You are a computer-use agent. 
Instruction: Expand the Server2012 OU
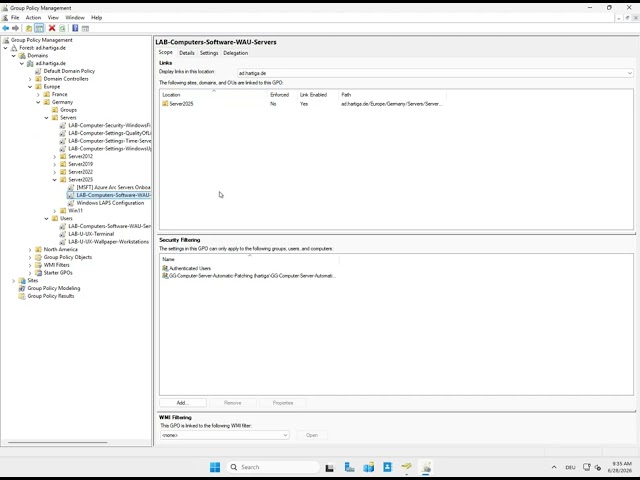click(55, 156)
